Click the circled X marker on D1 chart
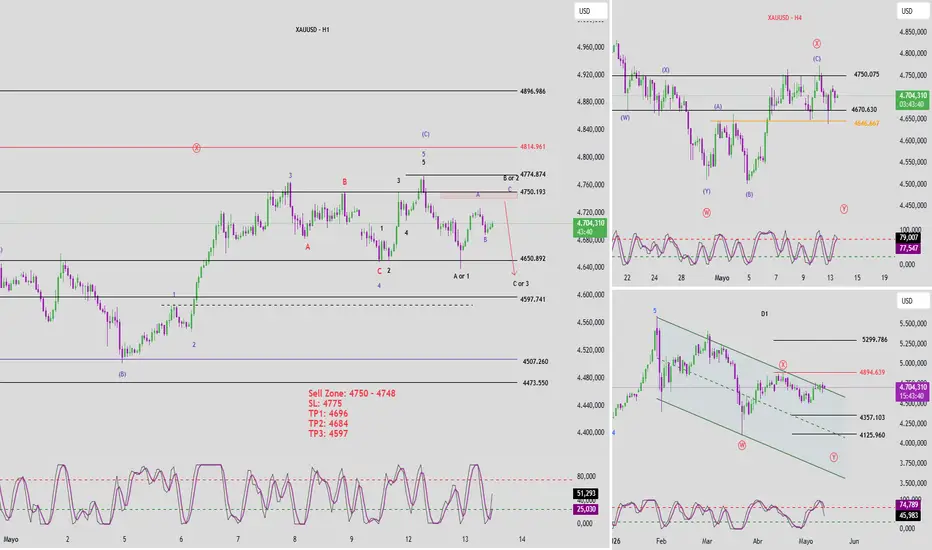 pos(783,364)
